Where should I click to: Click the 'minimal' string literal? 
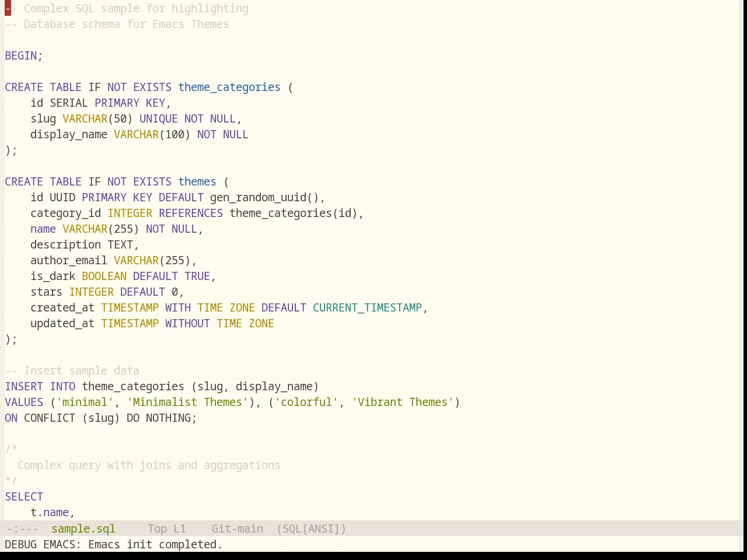(x=85, y=402)
